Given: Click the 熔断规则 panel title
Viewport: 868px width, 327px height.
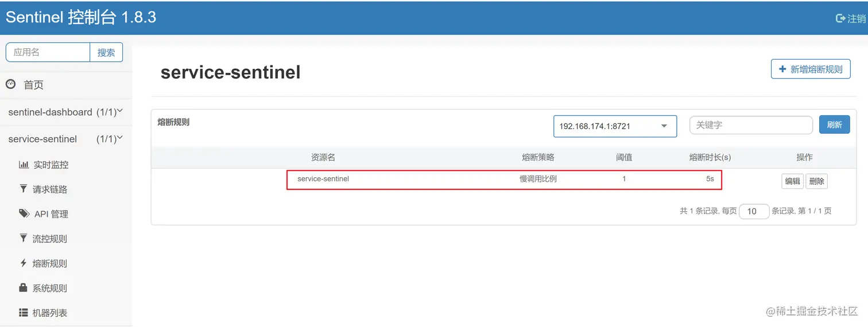Looking at the screenshot, I should (x=173, y=122).
